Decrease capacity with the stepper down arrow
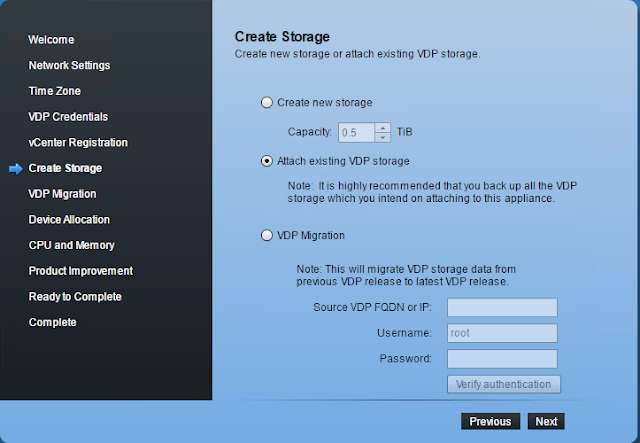The image size is (640, 443). pyautogui.click(x=383, y=136)
